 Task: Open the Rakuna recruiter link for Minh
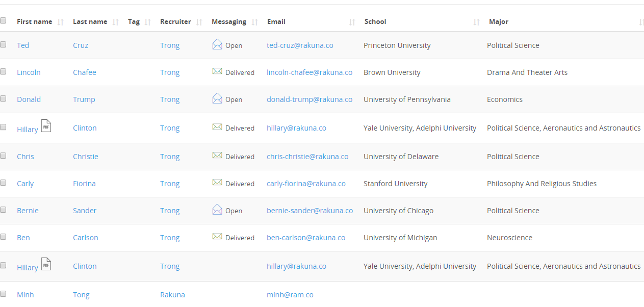point(172,295)
